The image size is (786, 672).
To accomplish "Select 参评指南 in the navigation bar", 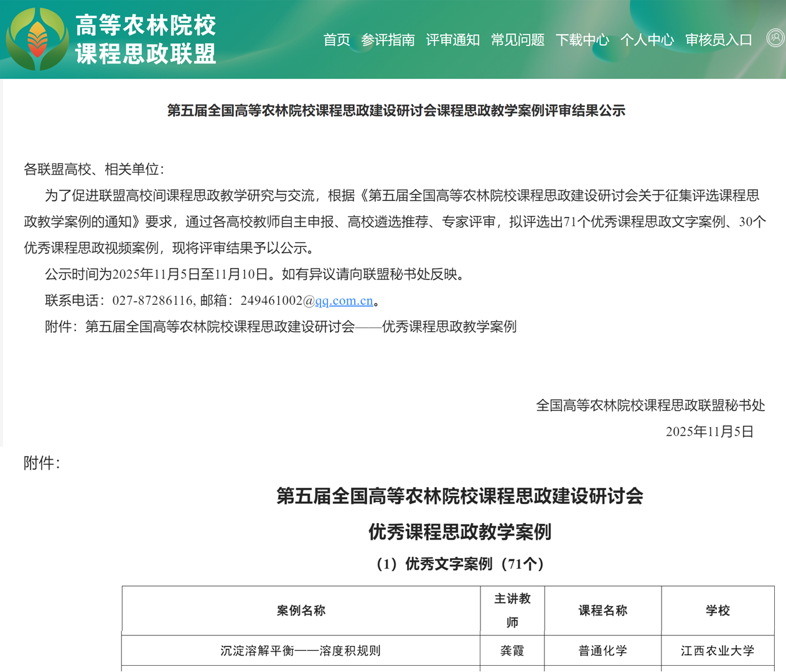I will [x=390, y=39].
